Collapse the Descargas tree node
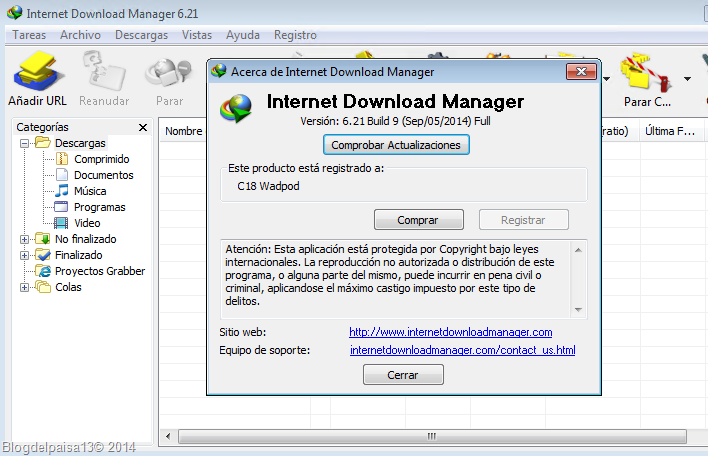Screen dimensions: 708x456 point(24,144)
